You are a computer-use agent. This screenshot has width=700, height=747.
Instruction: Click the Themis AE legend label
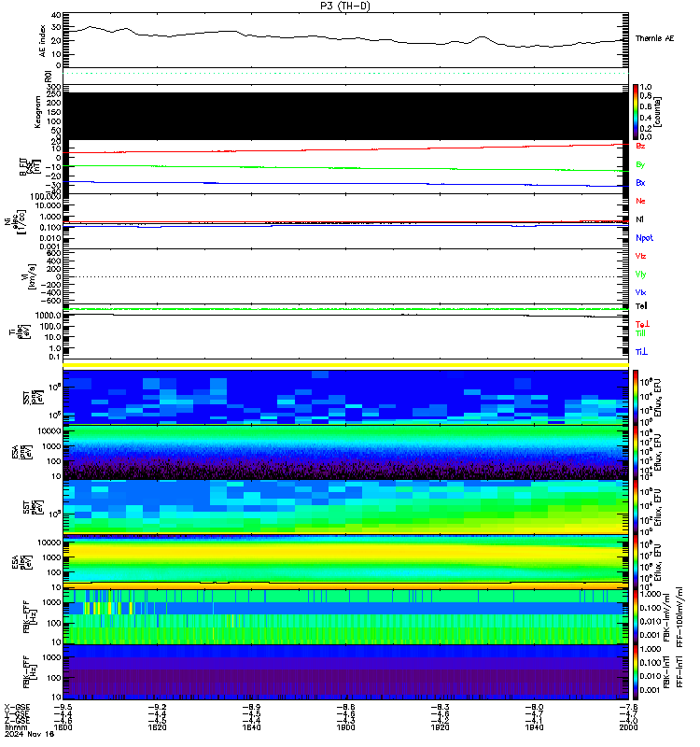click(654, 38)
